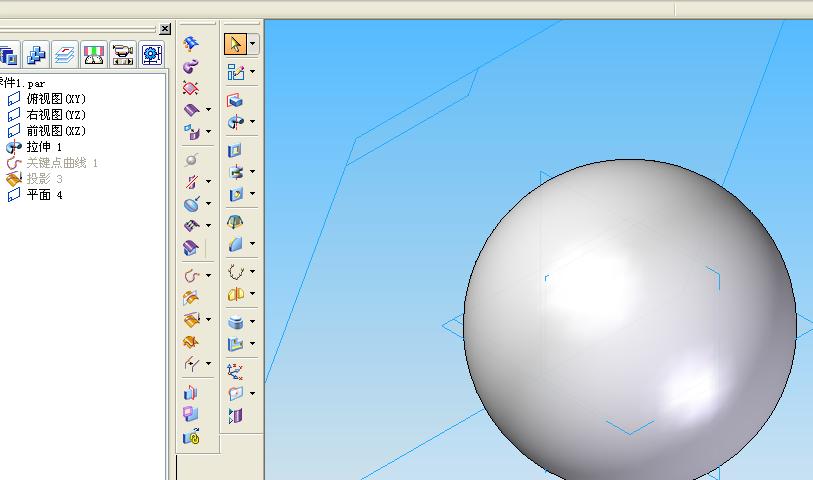This screenshot has height=480, width=813.
Task: Click the blue Part Copy link icon
Action: coord(191,436)
